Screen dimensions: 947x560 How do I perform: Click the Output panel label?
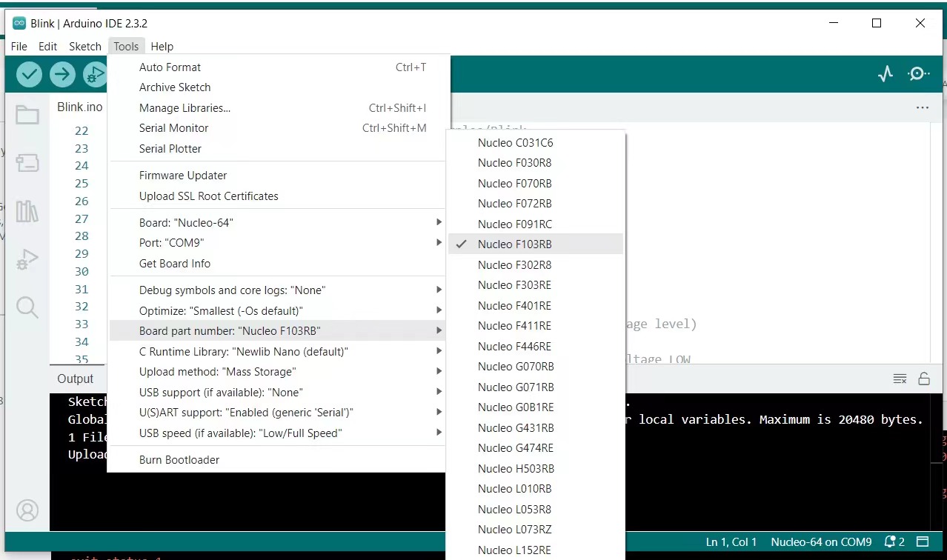coord(76,379)
